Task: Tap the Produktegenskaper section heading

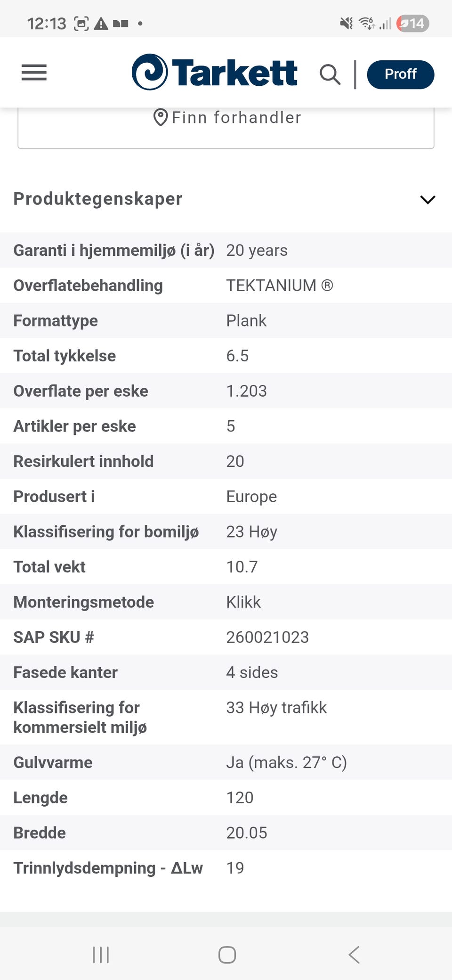Action: coord(98,199)
